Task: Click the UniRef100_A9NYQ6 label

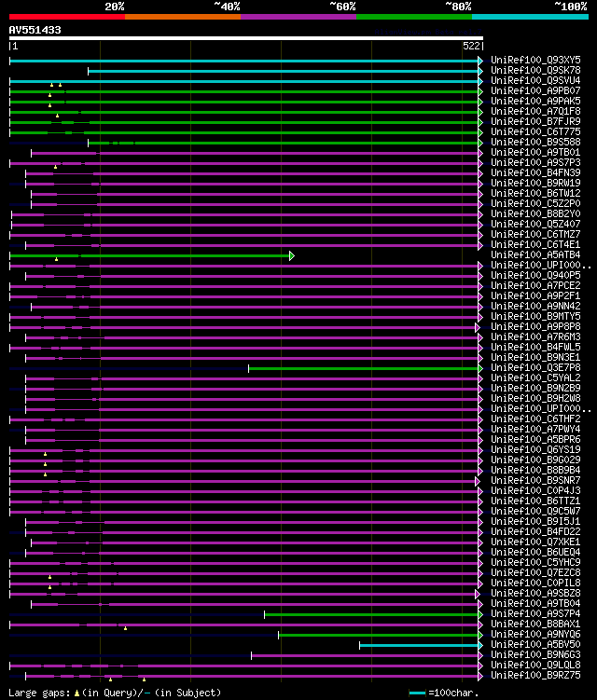Action: (535, 635)
